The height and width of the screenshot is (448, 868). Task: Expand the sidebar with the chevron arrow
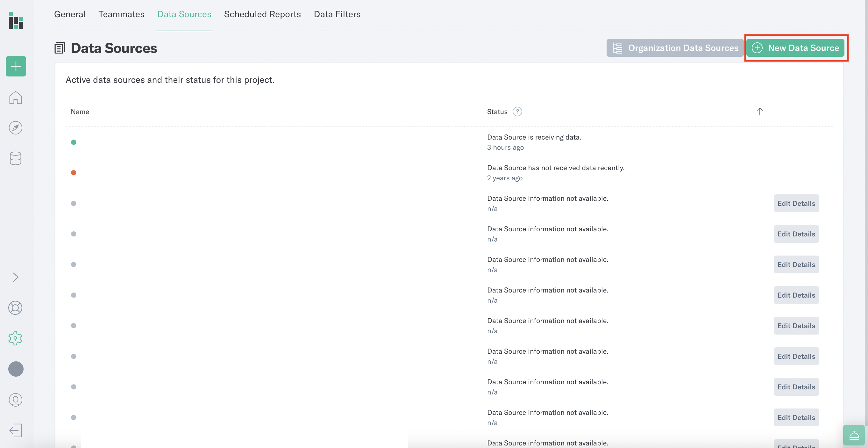click(x=16, y=277)
